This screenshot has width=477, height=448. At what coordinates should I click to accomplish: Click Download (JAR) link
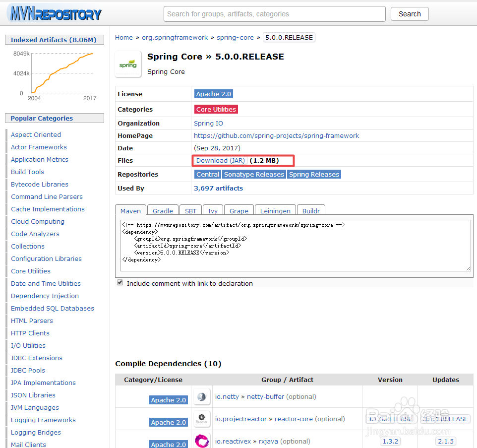pos(221,160)
